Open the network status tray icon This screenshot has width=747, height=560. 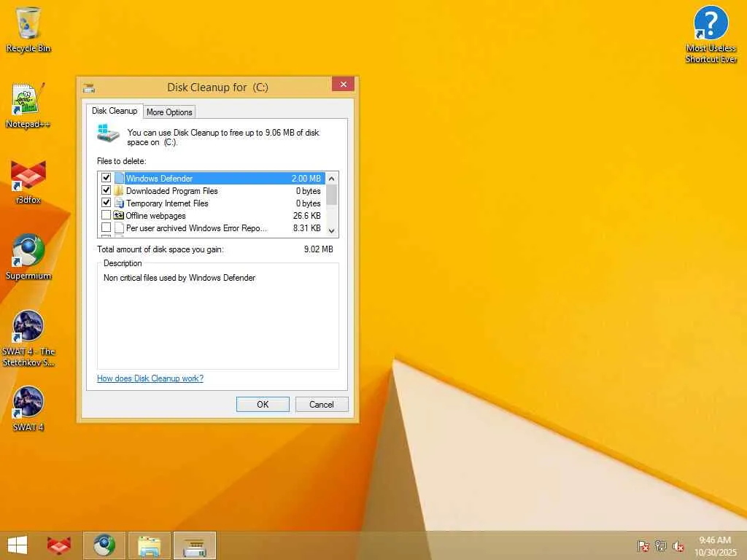[661, 545]
